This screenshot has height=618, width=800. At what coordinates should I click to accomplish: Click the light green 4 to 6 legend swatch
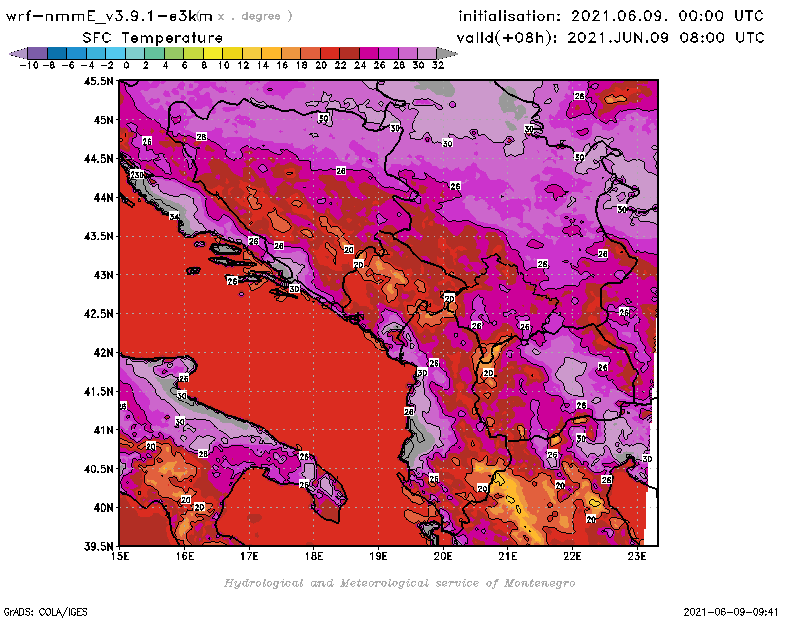pos(173,53)
